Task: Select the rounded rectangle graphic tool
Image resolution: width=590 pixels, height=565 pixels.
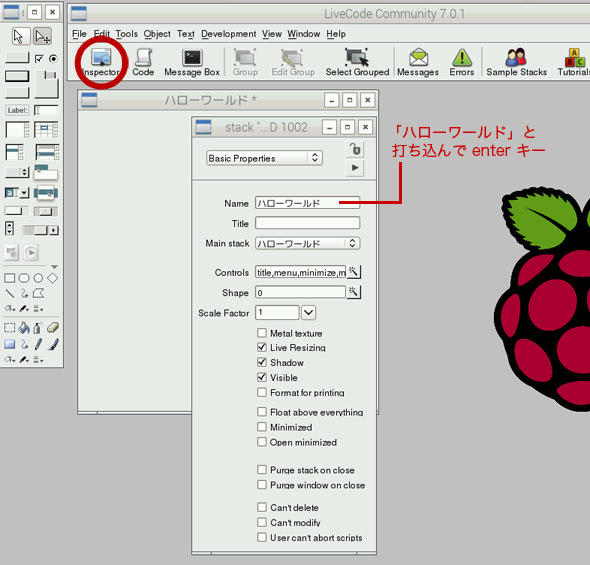Action: coord(24,278)
